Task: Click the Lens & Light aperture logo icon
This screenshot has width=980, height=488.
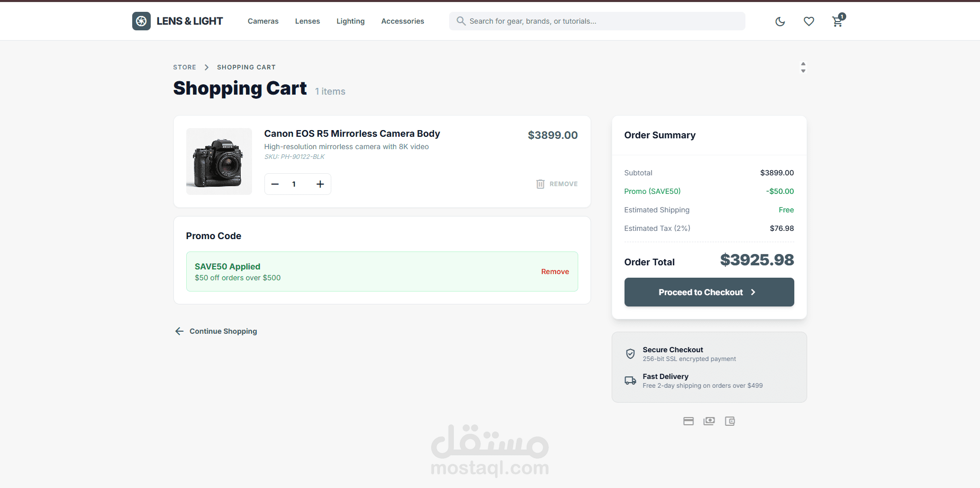Action: coord(141,21)
